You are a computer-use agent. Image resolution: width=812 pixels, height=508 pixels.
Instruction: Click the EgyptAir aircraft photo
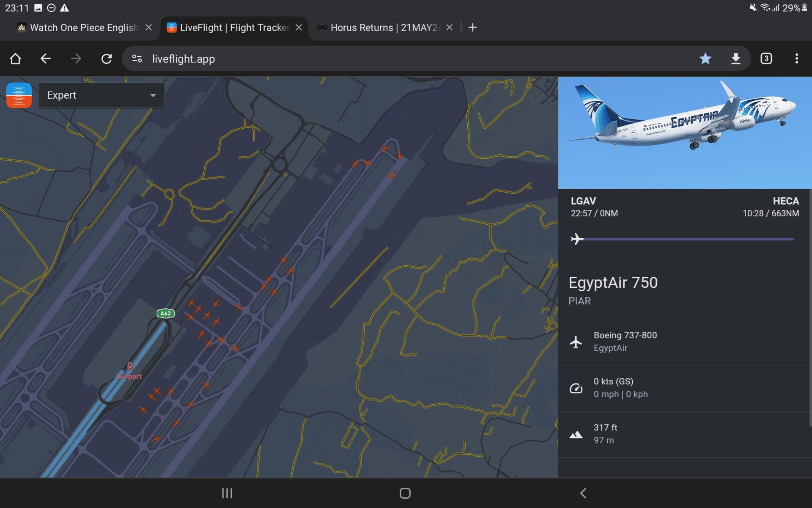(685, 133)
